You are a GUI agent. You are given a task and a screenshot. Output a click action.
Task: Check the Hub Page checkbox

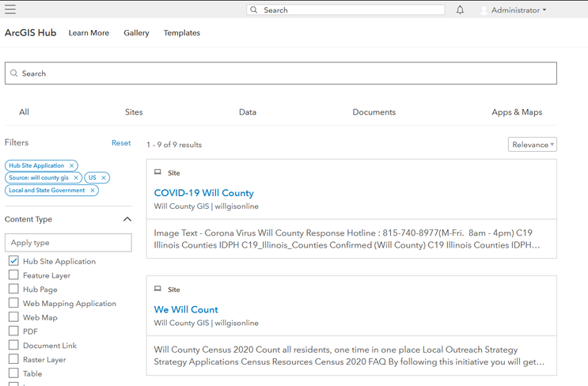pyautogui.click(x=13, y=289)
